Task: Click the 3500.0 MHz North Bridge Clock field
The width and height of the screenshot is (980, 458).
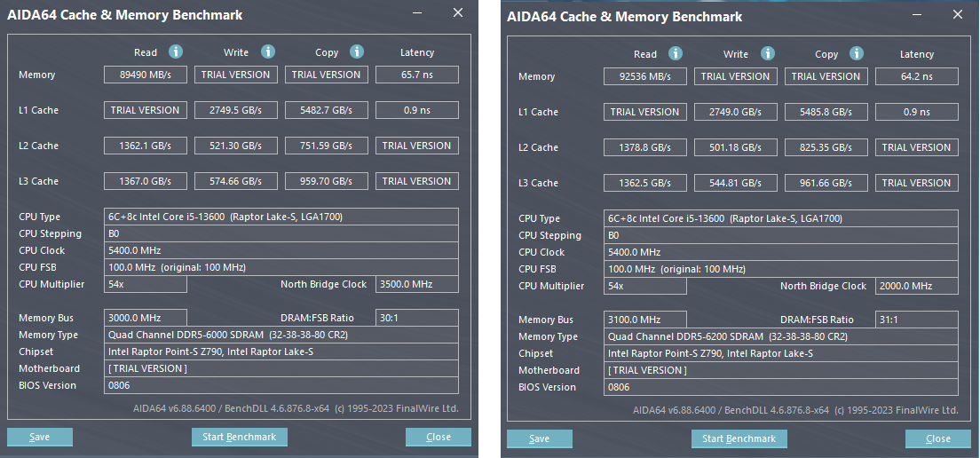Action: [x=417, y=284]
